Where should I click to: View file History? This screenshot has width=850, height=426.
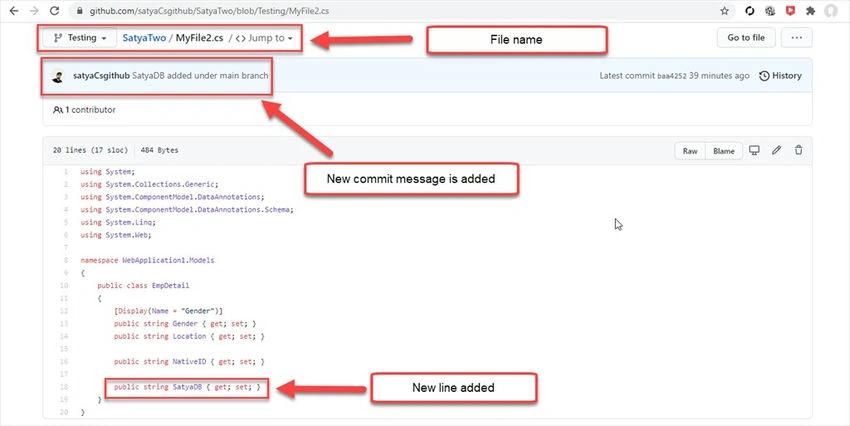click(x=780, y=76)
